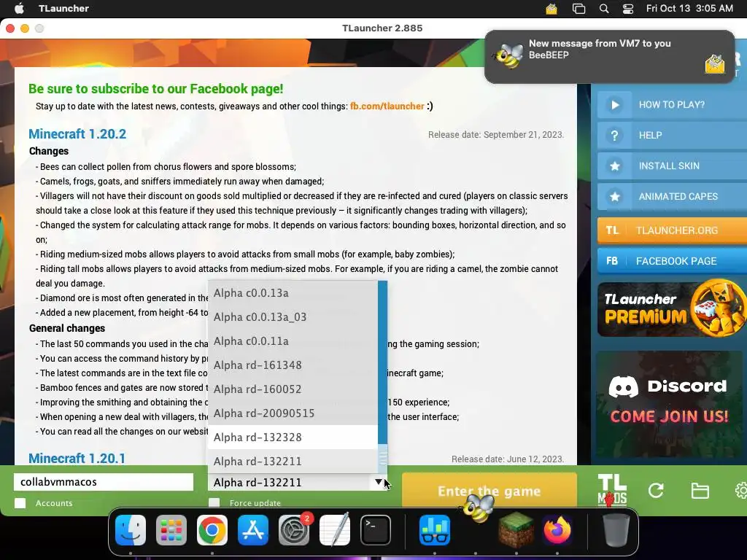This screenshot has width=747, height=560.
Task: Open BeeBEEP bee icon in dock
Action: point(477,508)
